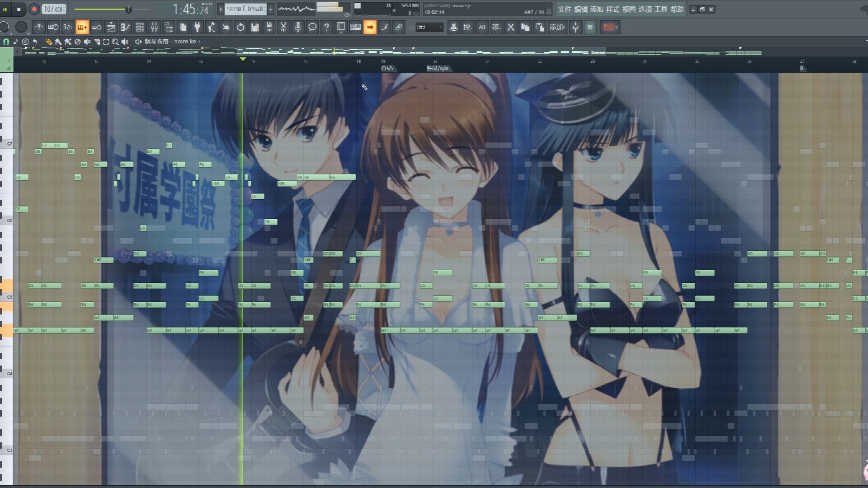This screenshot has width=868, height=488.
Task: Open the 添加 dropdown button
Action: (x=557, y=28)
